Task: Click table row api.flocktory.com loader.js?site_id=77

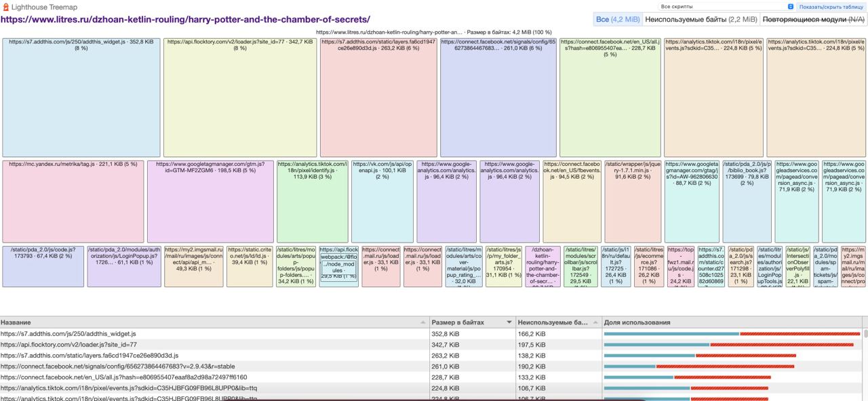Action: click(431, 345)
